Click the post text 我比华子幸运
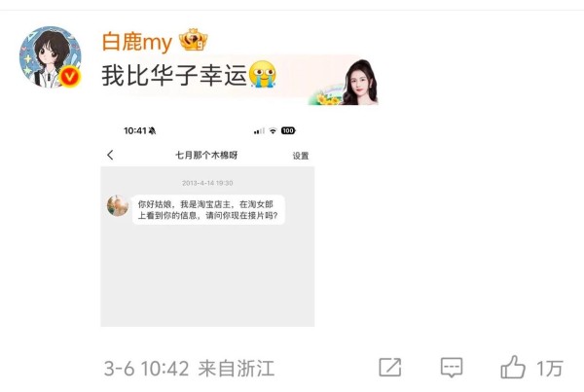 [174, 75]
